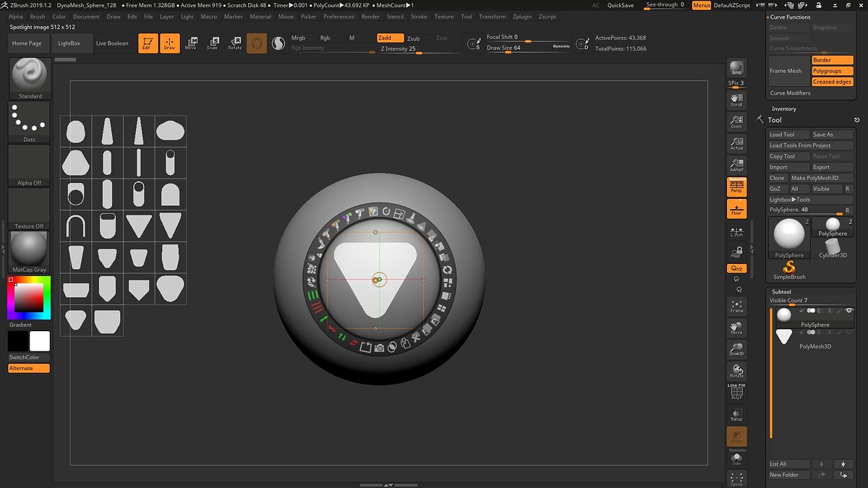Image resolution: width=868 pixels, height=488 pixels.
Task: Click the Zoom document icon
Action: coord(736,122)
